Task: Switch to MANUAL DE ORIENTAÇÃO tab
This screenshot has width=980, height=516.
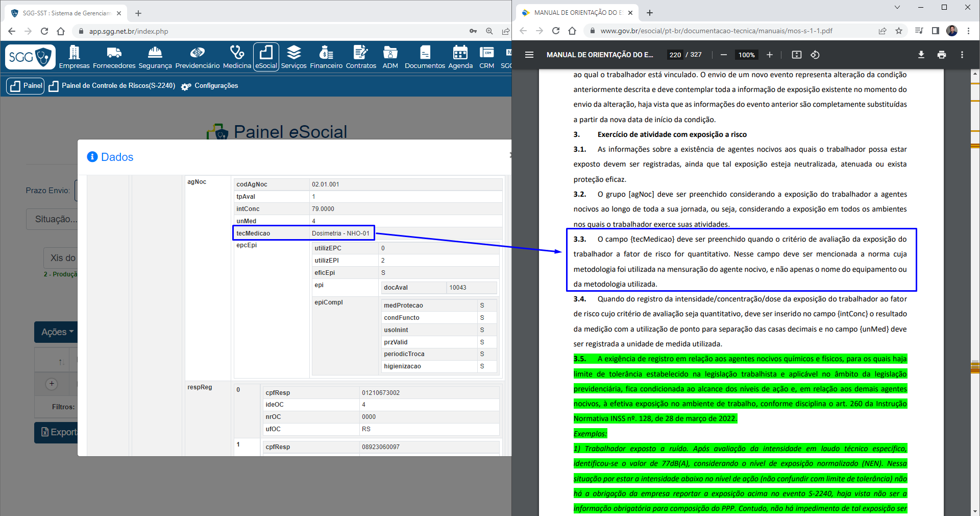Action: (577, 13)
